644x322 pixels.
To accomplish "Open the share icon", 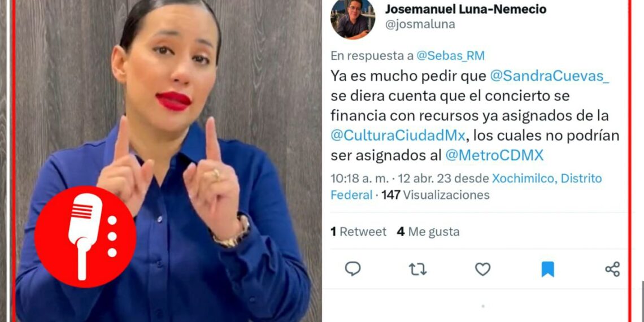I will (612, 269).
